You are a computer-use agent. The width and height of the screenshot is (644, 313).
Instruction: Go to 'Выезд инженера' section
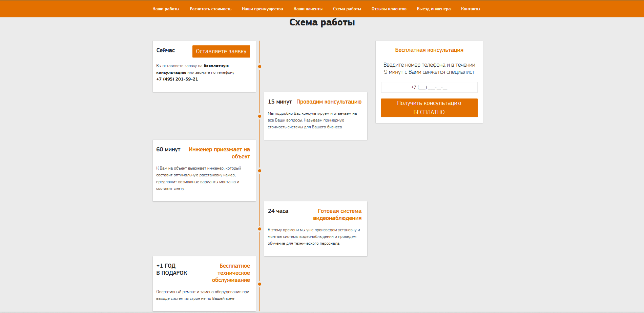tap(434, 9)
